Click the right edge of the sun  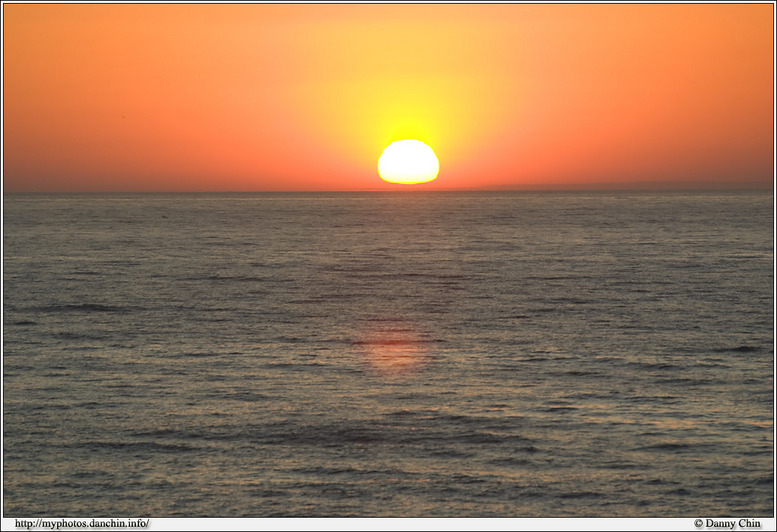pos(437,164)
